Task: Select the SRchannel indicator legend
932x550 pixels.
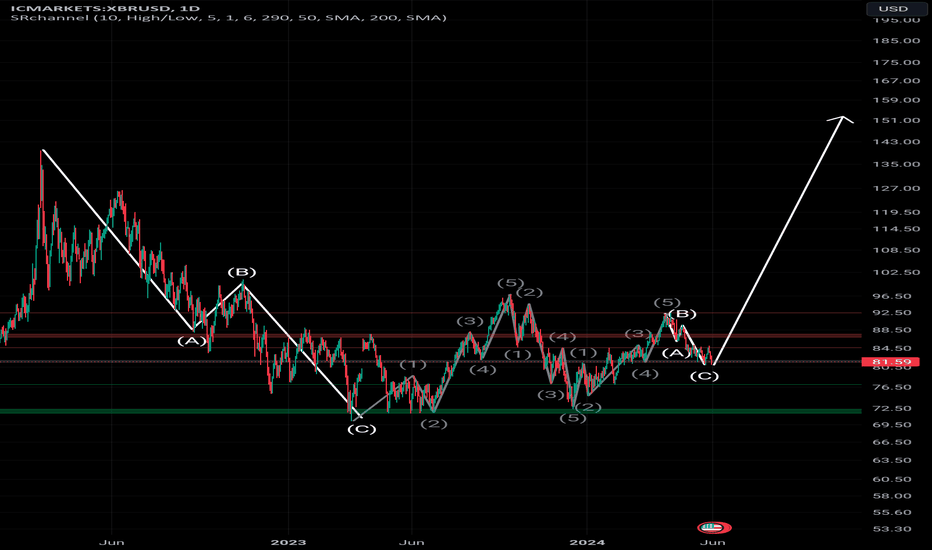Action: click(228, 18)
